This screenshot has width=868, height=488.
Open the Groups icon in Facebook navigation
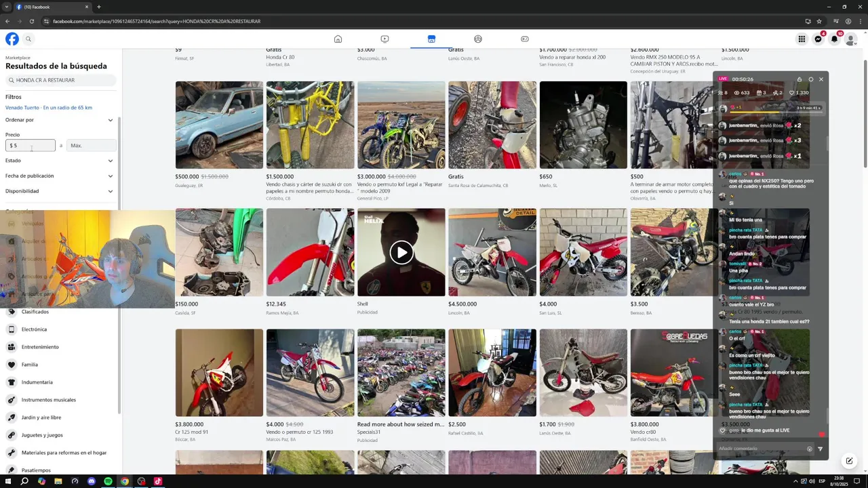coord(478,39)
